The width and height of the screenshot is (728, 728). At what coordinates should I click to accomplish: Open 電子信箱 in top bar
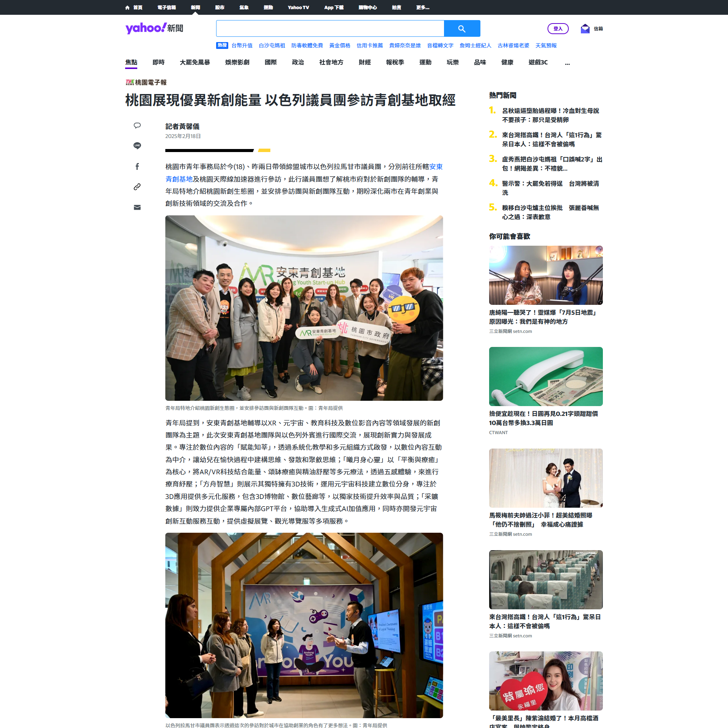click(x=166, y=8)
